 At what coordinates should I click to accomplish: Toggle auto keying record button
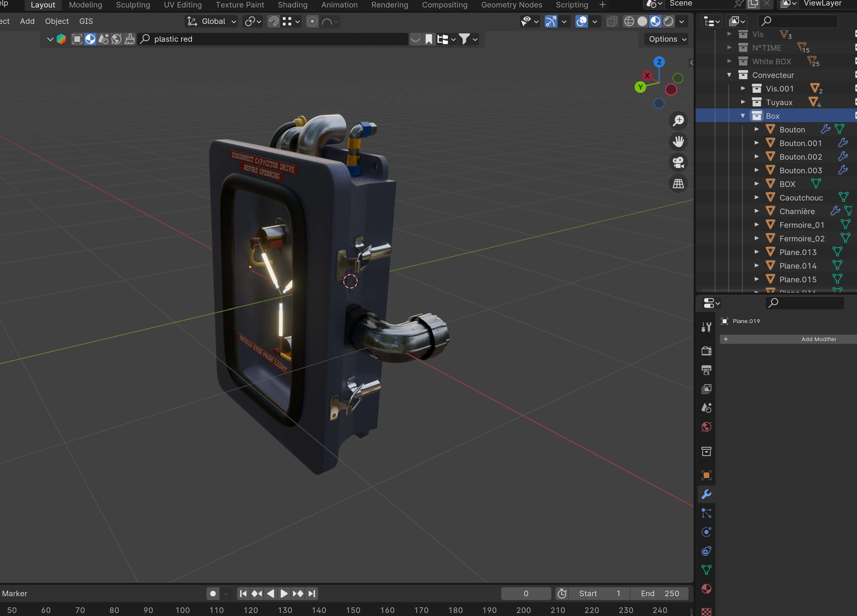213,593
